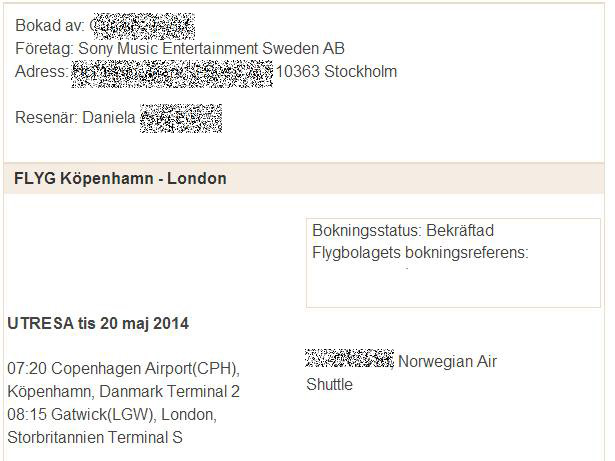The height and width of the screenshot is (461, 615).
Task: Click the redacted street address block
Action: (172, 73)
